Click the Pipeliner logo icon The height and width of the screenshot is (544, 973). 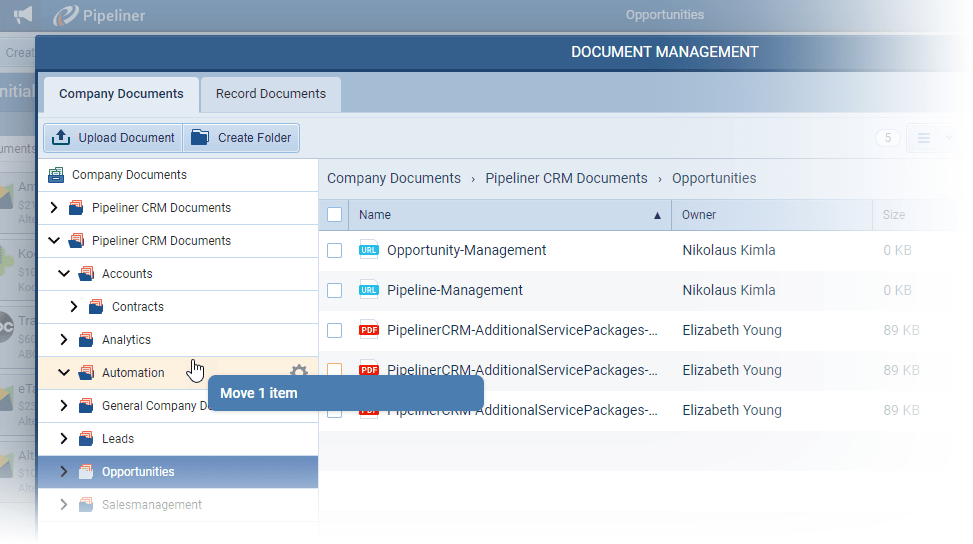coord(66,15)
